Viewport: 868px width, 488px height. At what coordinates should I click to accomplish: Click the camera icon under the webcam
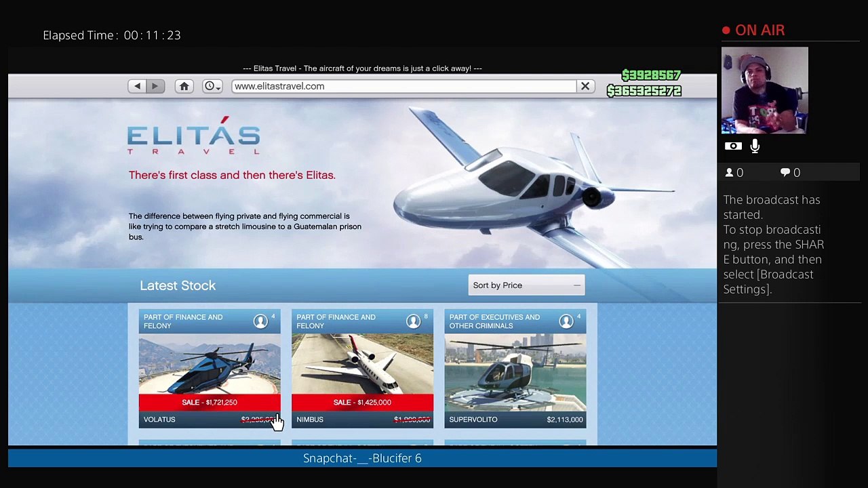pyautogui.click(x=733, y=146)
